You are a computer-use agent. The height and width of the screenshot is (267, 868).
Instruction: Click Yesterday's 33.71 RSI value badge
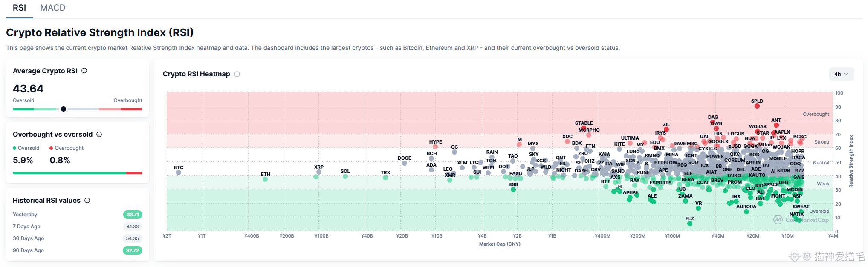(x=133, y=215)
